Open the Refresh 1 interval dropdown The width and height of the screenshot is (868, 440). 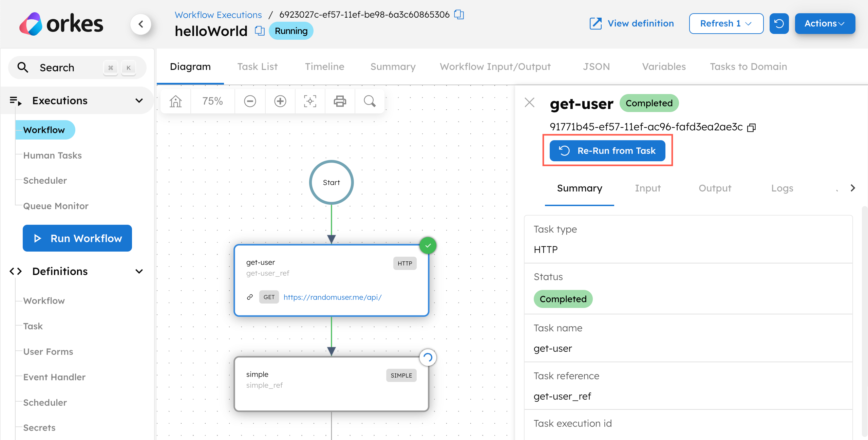click(726, 23)
